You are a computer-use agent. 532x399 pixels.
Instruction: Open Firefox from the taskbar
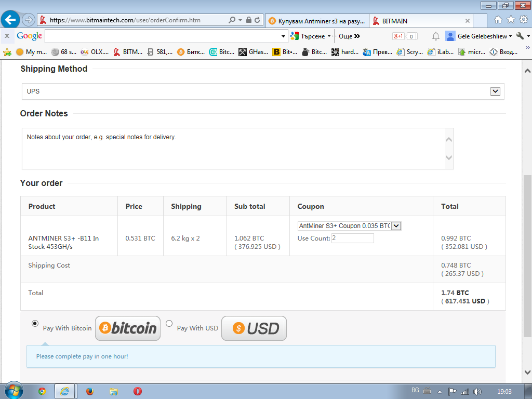(89, 392)
